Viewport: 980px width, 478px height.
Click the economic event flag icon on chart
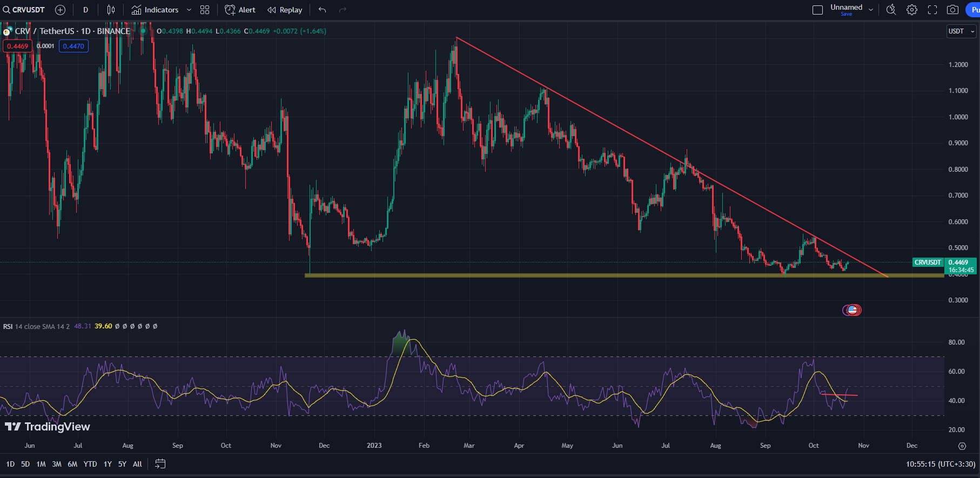[852, 310]
